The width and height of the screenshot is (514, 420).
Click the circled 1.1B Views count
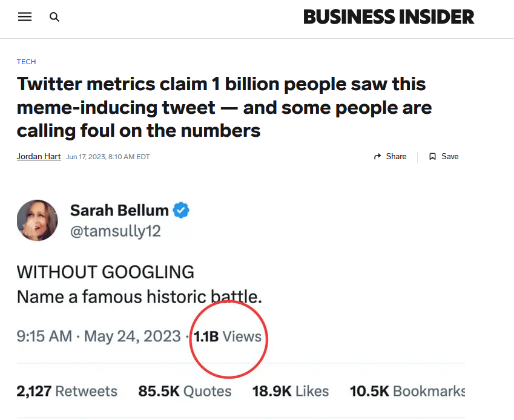click(x=228, y=336)
